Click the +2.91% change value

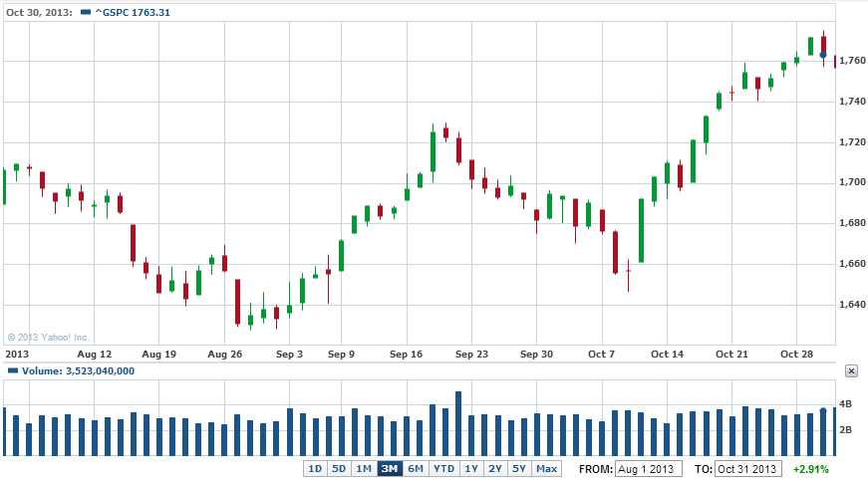tap(810, 468)
